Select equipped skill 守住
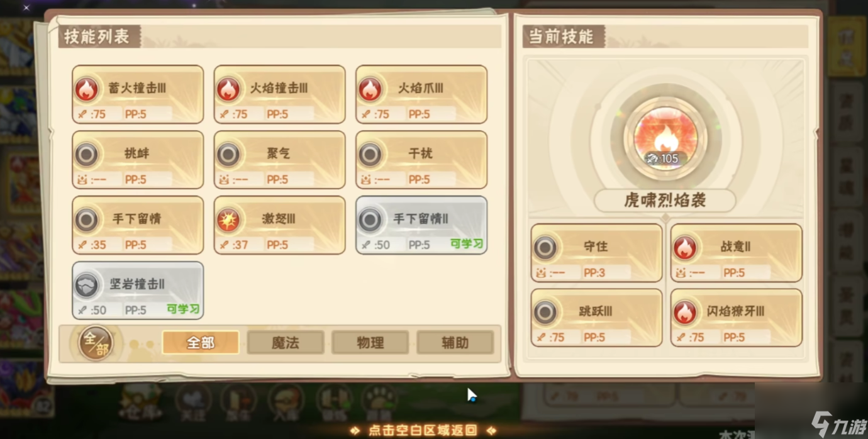Screen dimensions: 868x439 click(597, 253)
